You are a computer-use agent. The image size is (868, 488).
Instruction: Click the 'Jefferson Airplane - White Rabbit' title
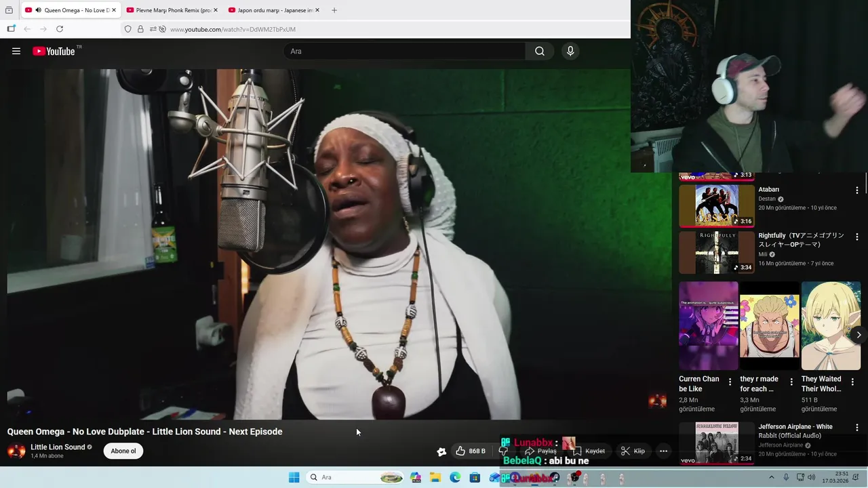795,431
